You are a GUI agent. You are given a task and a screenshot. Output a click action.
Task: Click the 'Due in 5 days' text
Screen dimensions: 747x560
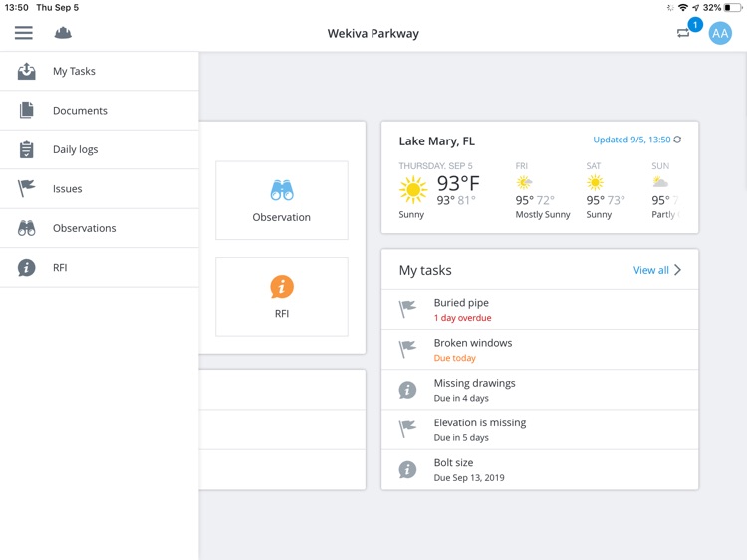(x=461, y=438)
